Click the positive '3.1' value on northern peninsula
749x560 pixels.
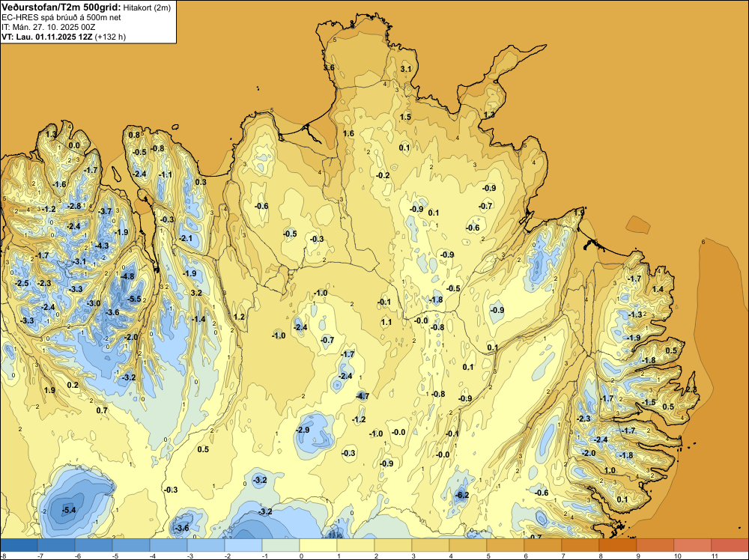point(405,69)
